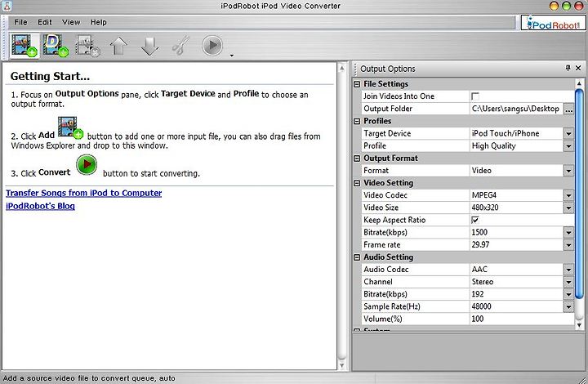Collapse the Profiles section
The width and height of the screenshot is (588, 384).
tap(357, 122)
